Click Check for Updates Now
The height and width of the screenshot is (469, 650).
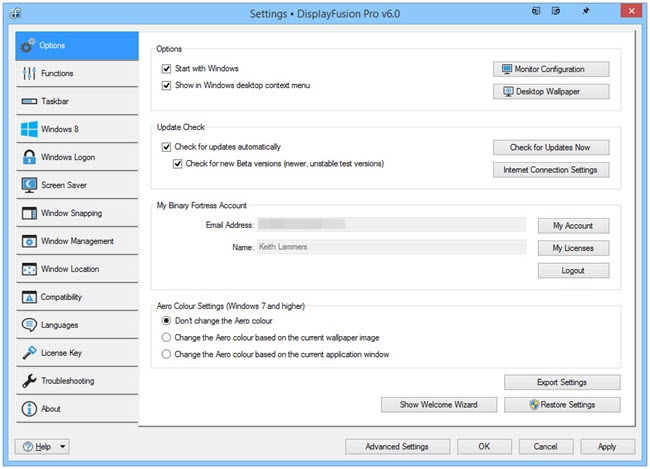pyautogui.click(x=551, y=147)
